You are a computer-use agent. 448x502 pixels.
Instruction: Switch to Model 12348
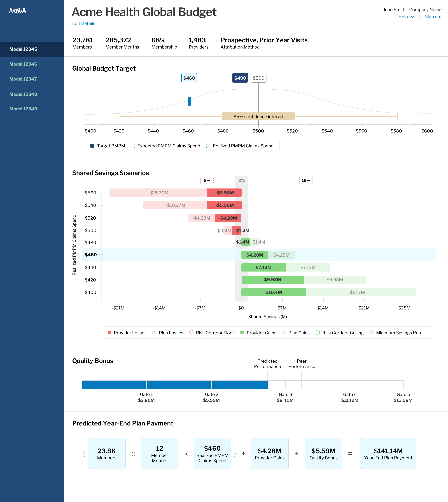[23, 94]
